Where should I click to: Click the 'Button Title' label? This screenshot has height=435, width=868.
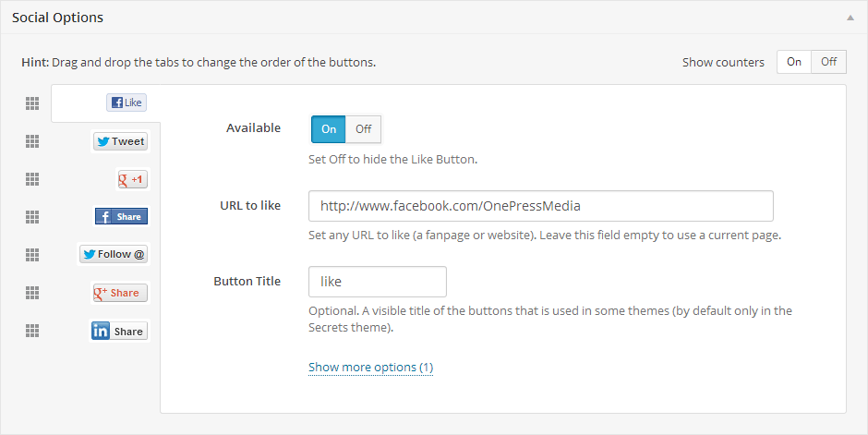click(247, 281)
